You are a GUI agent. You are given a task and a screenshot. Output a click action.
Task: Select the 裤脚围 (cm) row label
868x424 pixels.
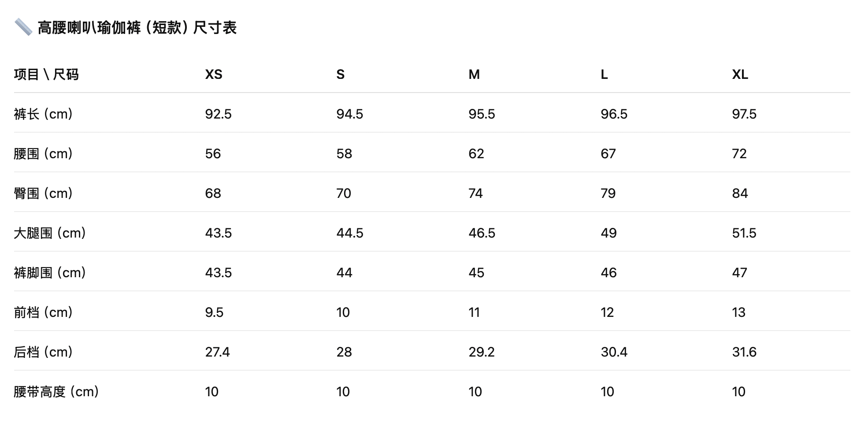click(50, 273)
